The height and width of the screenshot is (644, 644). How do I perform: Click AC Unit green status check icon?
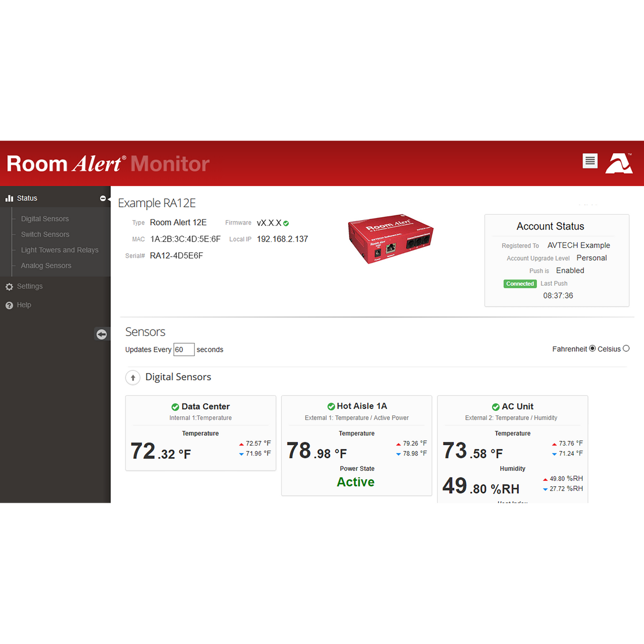[496, 407]
